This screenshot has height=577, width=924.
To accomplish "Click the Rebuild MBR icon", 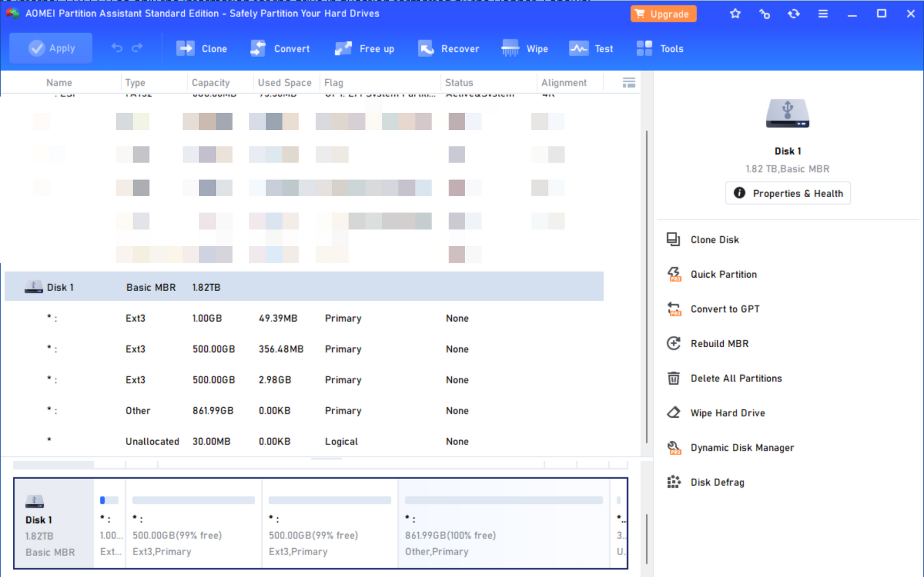I will pyautogui.click(x=674, y=343).
